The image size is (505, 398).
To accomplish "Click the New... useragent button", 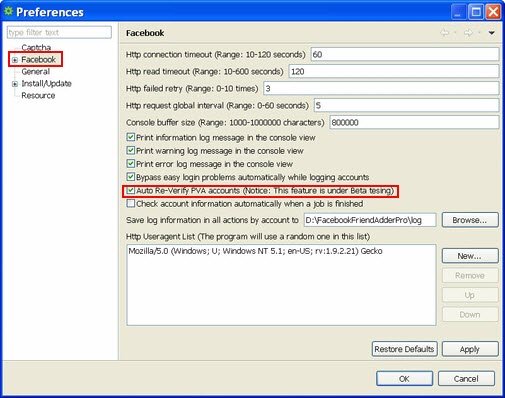I will 470,256.
